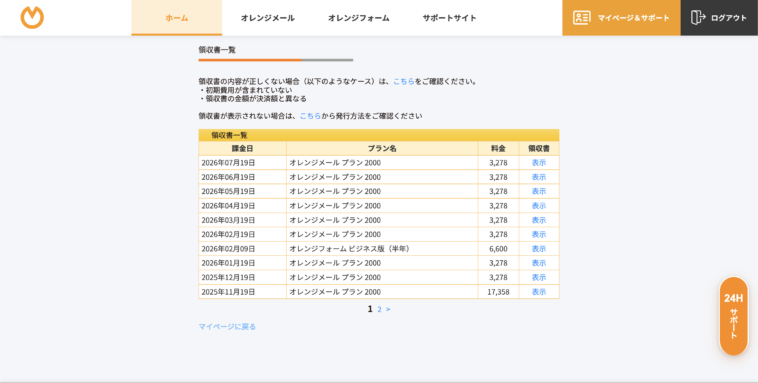Select the ホーム tab
Viewport: 758px width, 383px height.
pos(176,18)
